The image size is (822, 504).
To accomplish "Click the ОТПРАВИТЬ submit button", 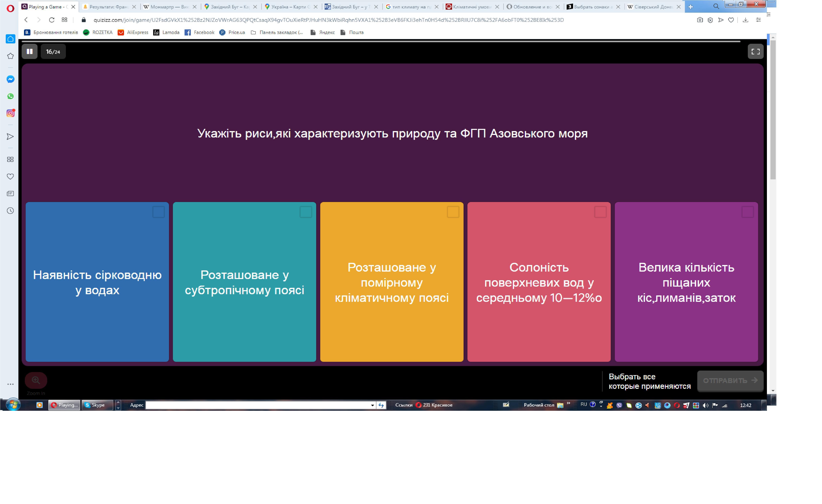I will coord(730,381).
